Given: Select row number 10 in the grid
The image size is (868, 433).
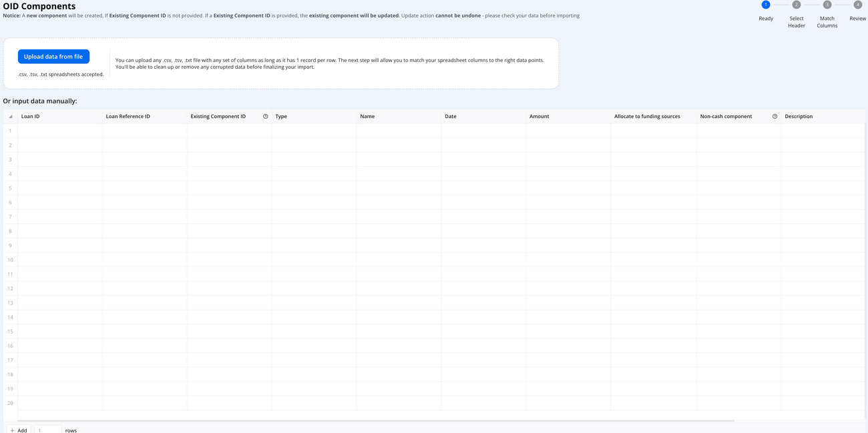Looking at the screenshot, I should click(x=10, y=260).
